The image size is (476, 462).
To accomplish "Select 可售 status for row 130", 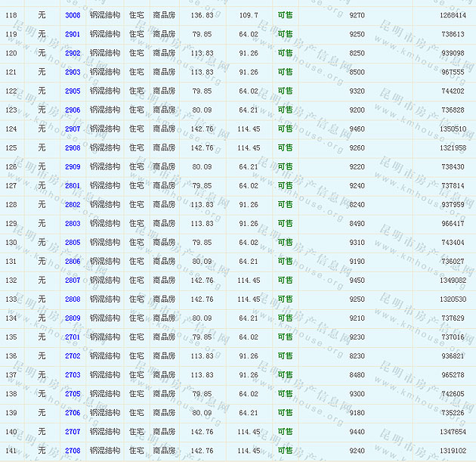I will pyautogui.click(x=285, y=242).
